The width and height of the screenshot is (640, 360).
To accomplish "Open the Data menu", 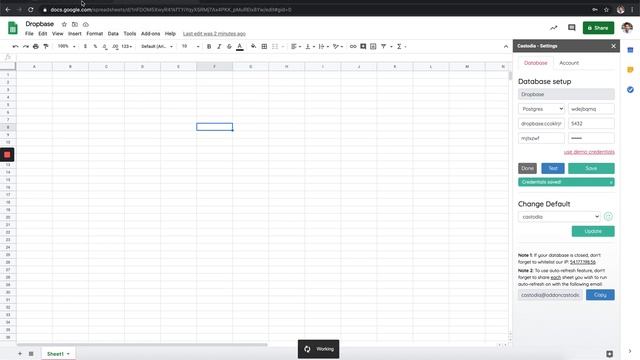I will (x=113, y=34).
